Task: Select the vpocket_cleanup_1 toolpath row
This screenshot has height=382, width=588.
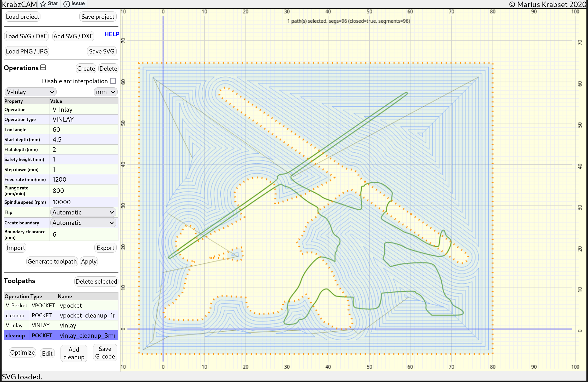Action: pos(61,315)
